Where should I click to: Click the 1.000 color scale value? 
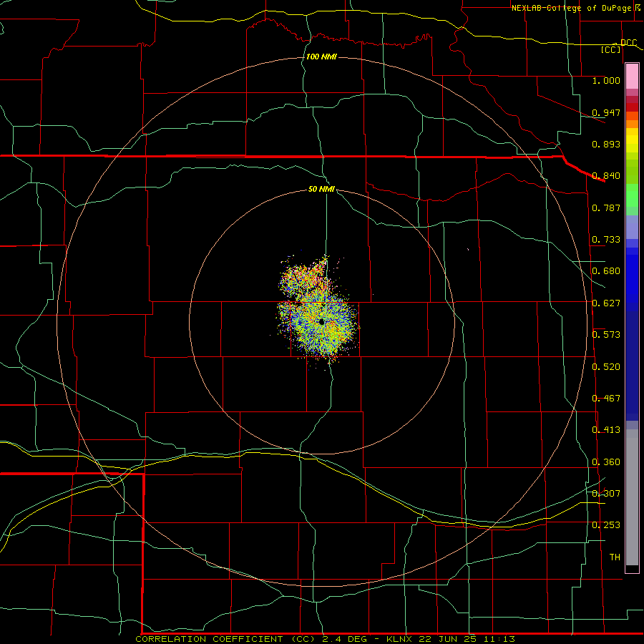tap(606, 80)
